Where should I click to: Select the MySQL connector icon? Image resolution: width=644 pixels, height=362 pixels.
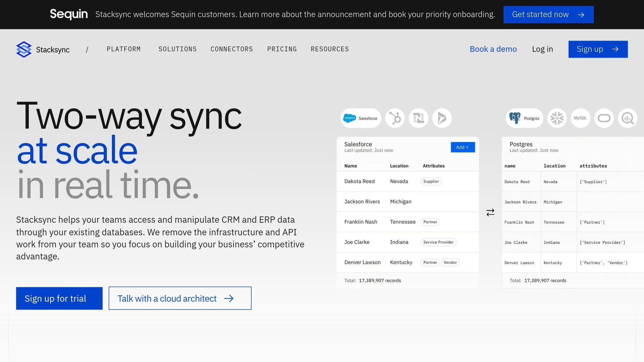580,118
